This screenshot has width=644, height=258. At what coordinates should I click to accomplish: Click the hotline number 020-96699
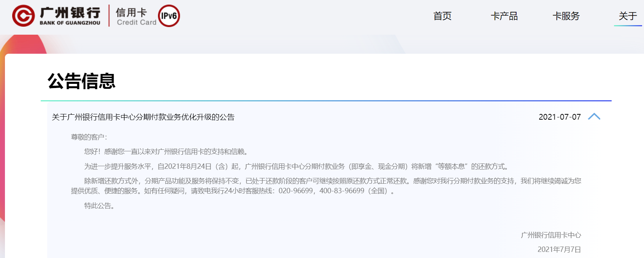[x=296, y=191]
